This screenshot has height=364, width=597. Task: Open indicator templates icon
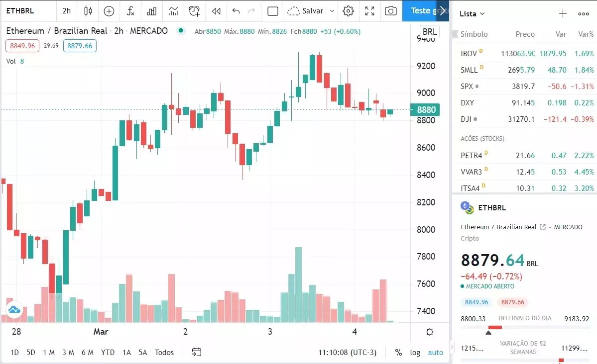point(173,11)
